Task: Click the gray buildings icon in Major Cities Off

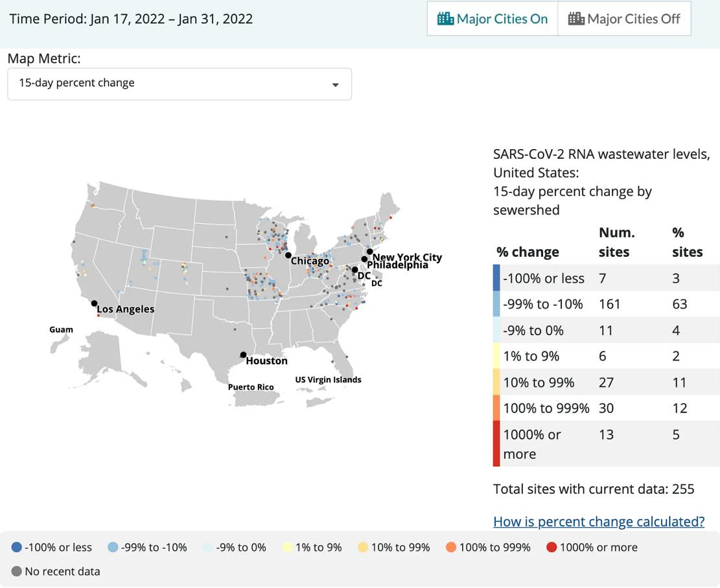Action: [576, 19]
